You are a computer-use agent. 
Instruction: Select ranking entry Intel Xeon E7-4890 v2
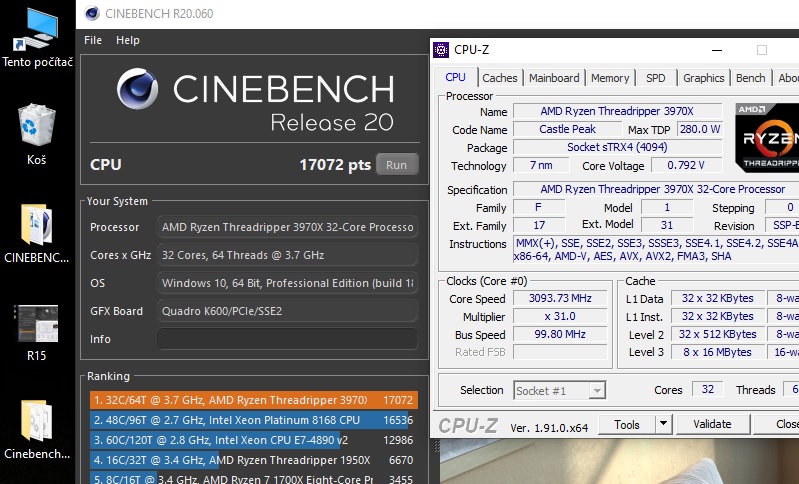(x=254, y=440)
